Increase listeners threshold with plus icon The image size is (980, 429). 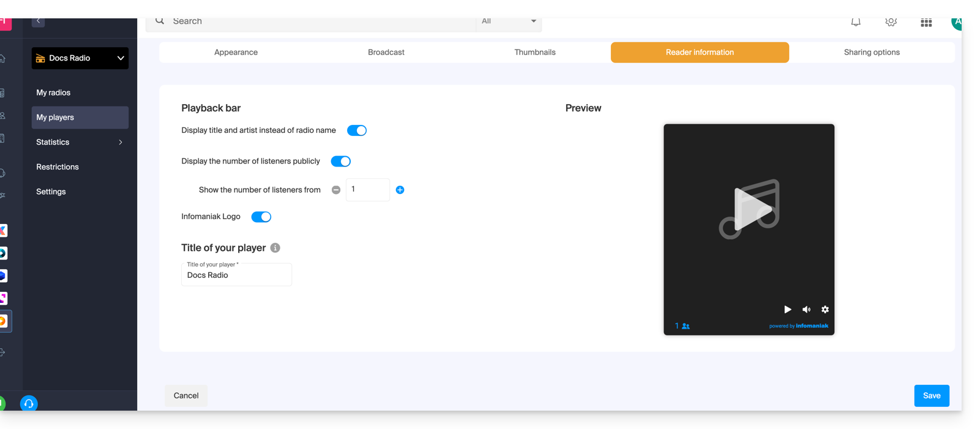point(400,190)
